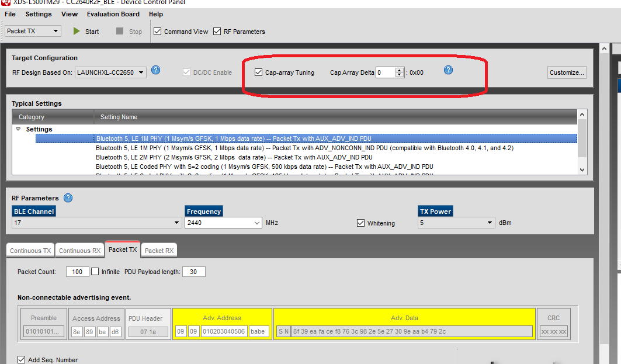Screen dimensions: 621x364
Task: Select LE Coded PHY S=2 setting row
Action: 265,167
